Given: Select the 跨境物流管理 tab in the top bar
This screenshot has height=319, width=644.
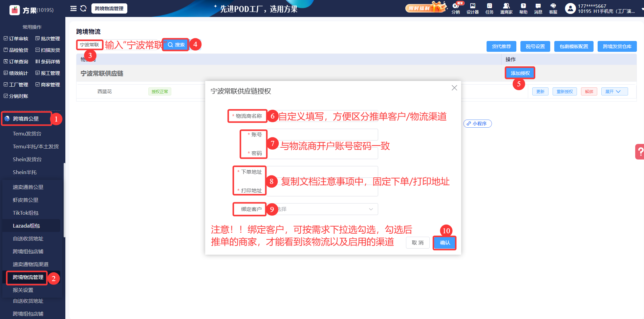Looking at the screenshot, I should click(x=109, y=8).
